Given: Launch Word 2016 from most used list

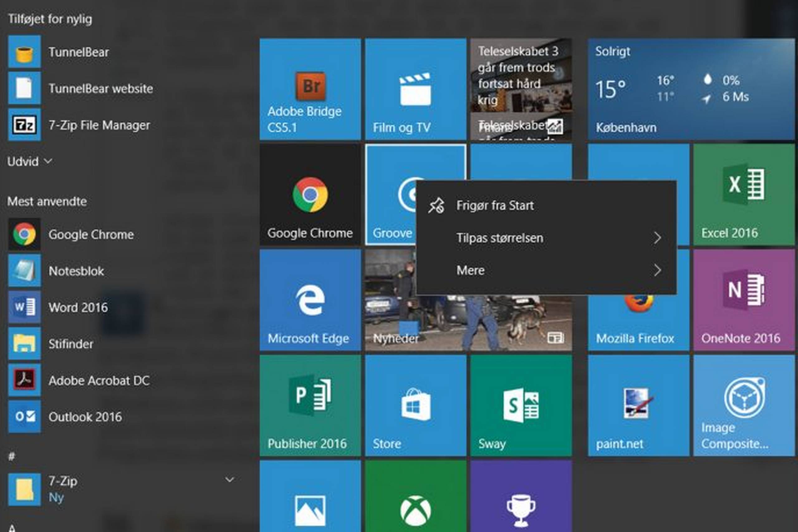Looking at the screenshot, I should [78, 307].
